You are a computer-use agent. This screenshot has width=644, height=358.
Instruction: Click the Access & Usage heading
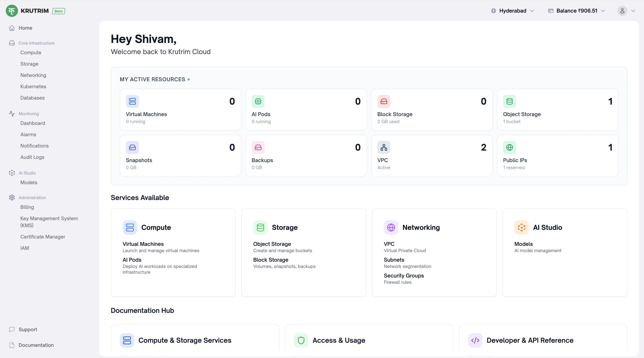(x=339, y=340)
